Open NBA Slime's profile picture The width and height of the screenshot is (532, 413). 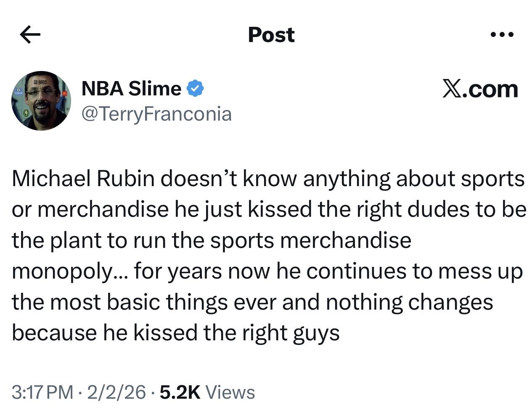[x=41, y=101]
